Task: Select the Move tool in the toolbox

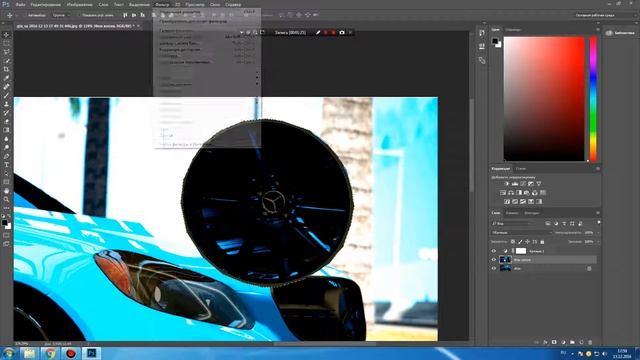Action: click(6, 35)
